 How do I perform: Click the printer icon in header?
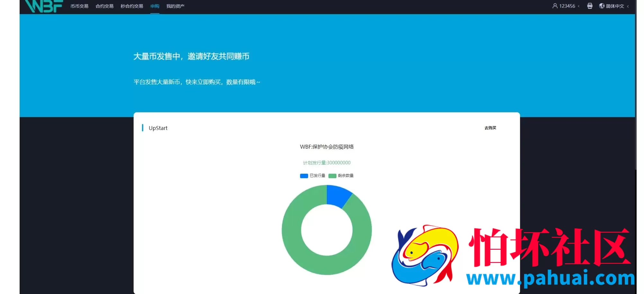pos(590,6)
